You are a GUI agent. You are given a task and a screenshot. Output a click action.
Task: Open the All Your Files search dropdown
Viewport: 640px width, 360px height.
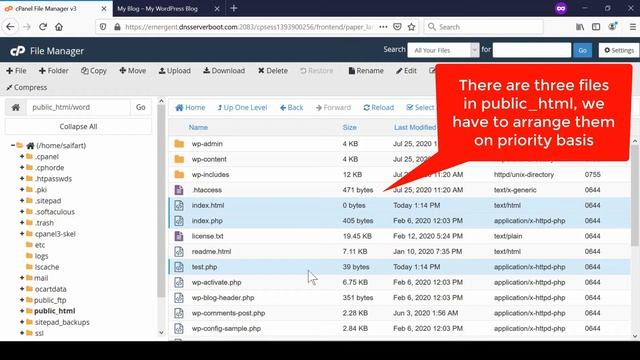443,50
